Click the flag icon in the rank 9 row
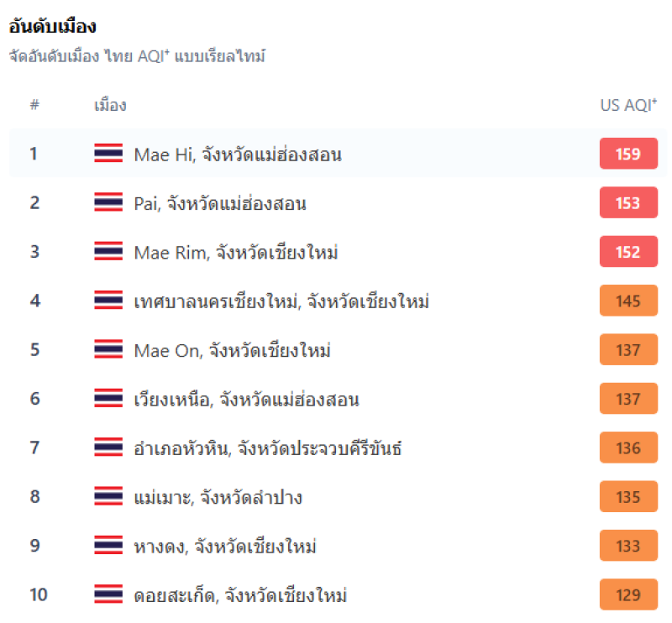672x623 pixels. [108, 545]
